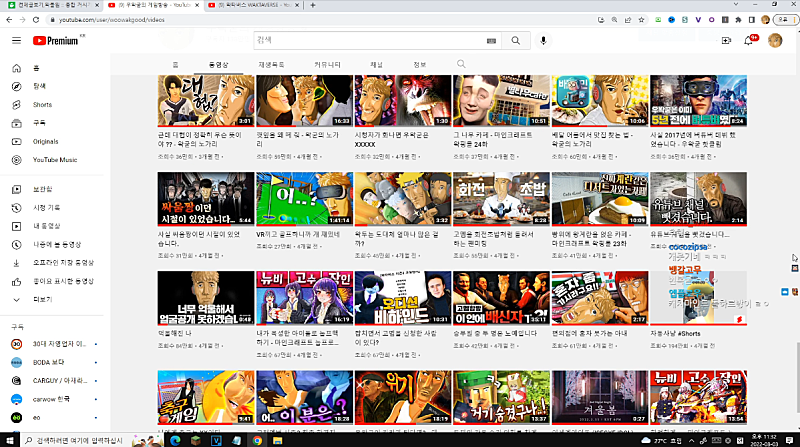Screen dimensions: 800x447
Task: Open the Windows Start menu
Action: (9, 440)
